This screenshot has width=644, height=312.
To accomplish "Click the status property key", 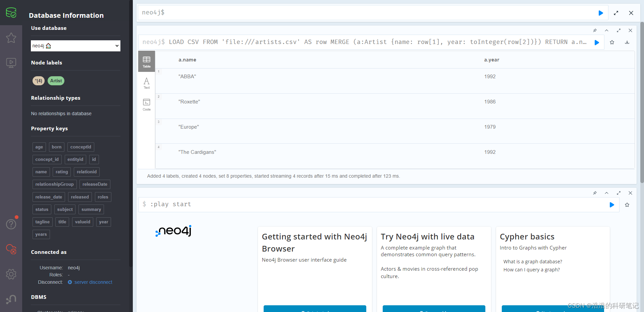I will click(x=42, y=210).
